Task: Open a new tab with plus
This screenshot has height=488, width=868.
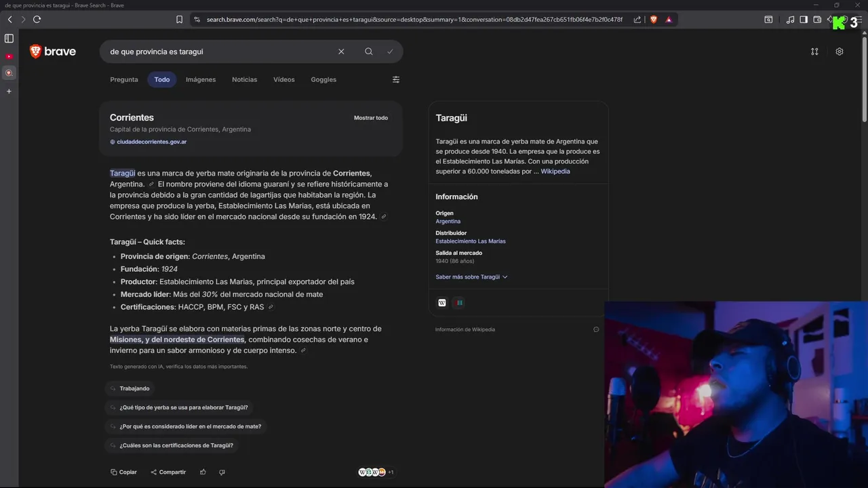Action: 9,91
